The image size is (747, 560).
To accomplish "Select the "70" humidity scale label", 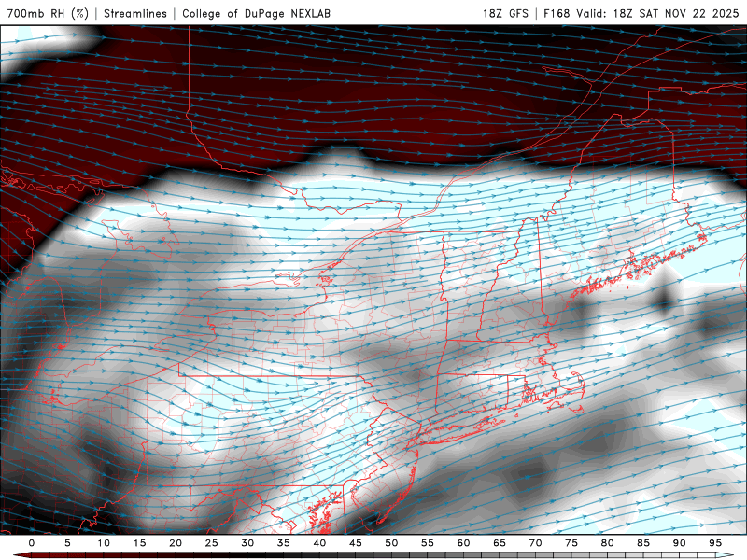I will (535, 543).
